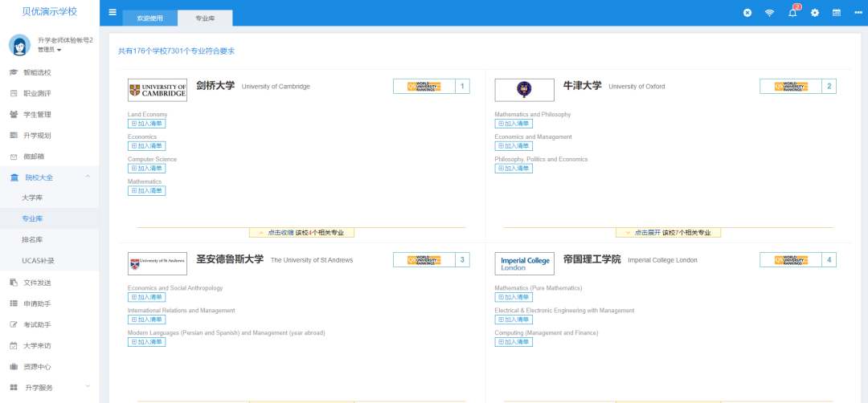Switch to the 欢迎使用 tab
The width and height of the screenshot is (868, 403).
pyautogui.click(x=150, y=18)
